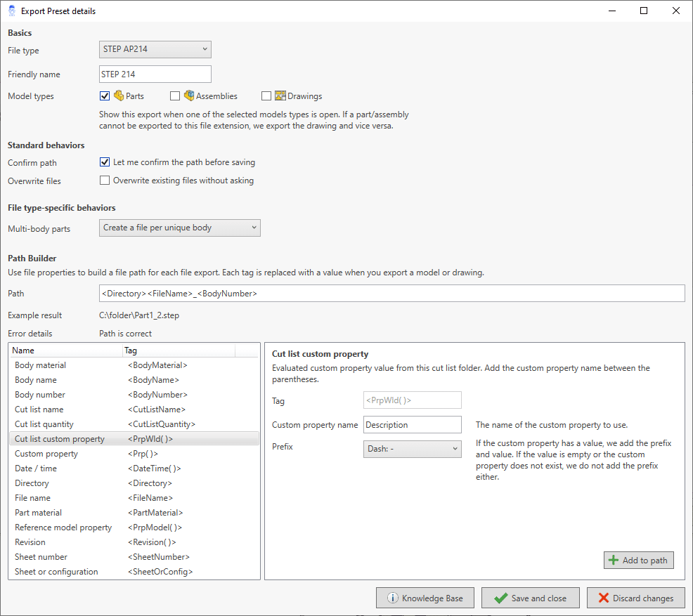This screenshot has width=693, height=616.
Task: Enable overwriting existing files without asking
Action: pos(104,180)
